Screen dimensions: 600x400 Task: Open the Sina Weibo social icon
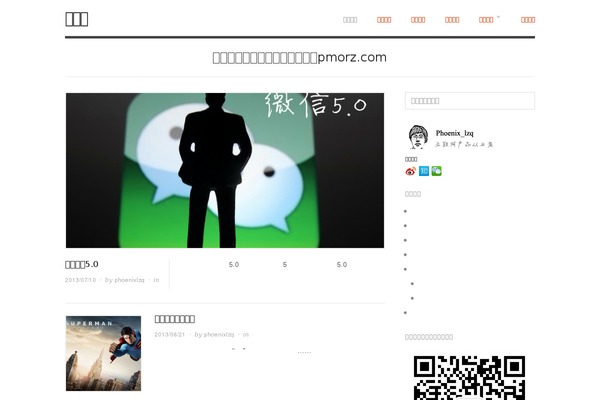coord(410,171)
